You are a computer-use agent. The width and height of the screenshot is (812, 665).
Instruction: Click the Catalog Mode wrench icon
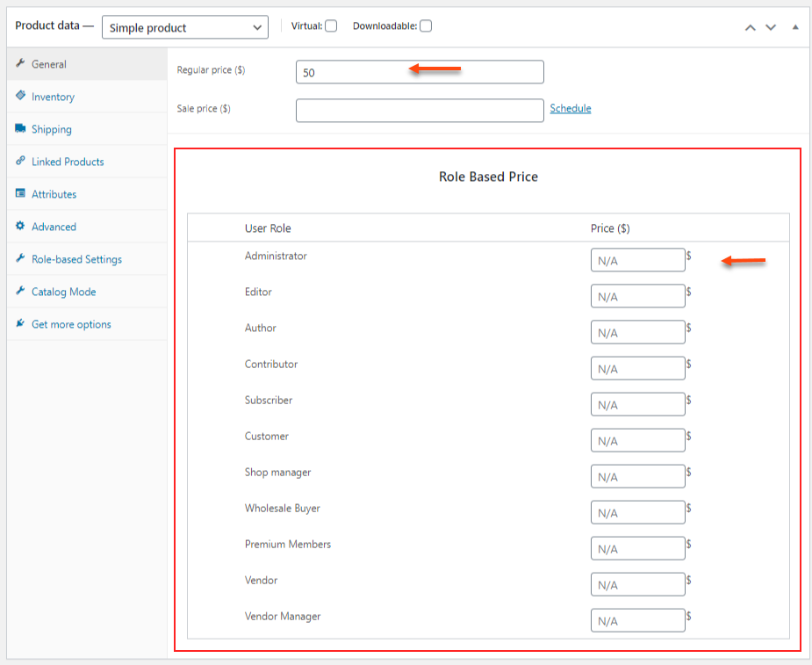pyautogui.click(x=20, y=291)
